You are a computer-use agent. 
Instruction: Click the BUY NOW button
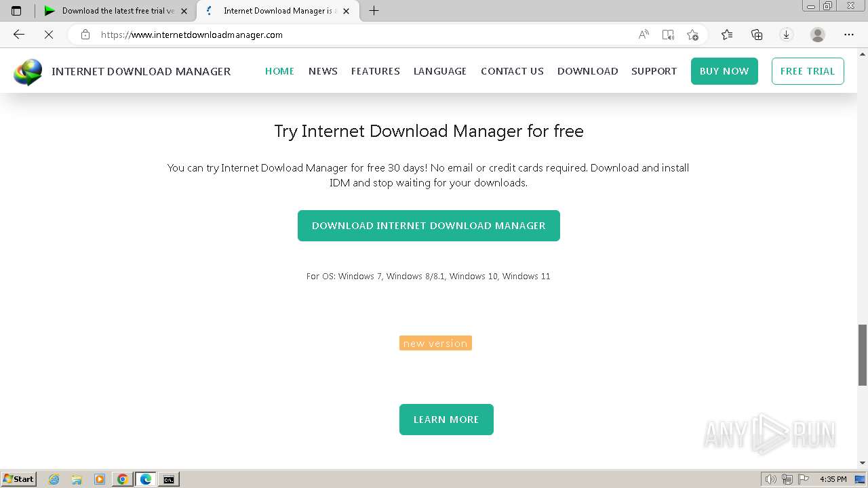tap(724, 71)
